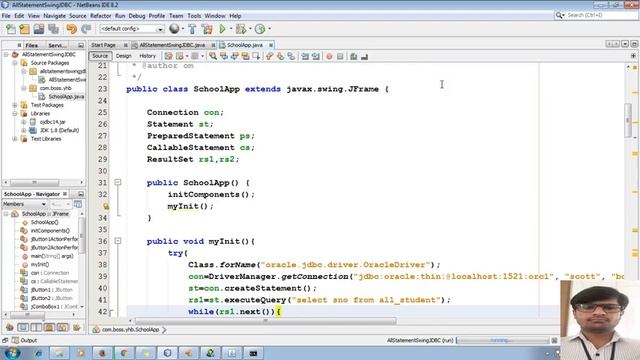Collapse the Libraries node

click(15, 113)
